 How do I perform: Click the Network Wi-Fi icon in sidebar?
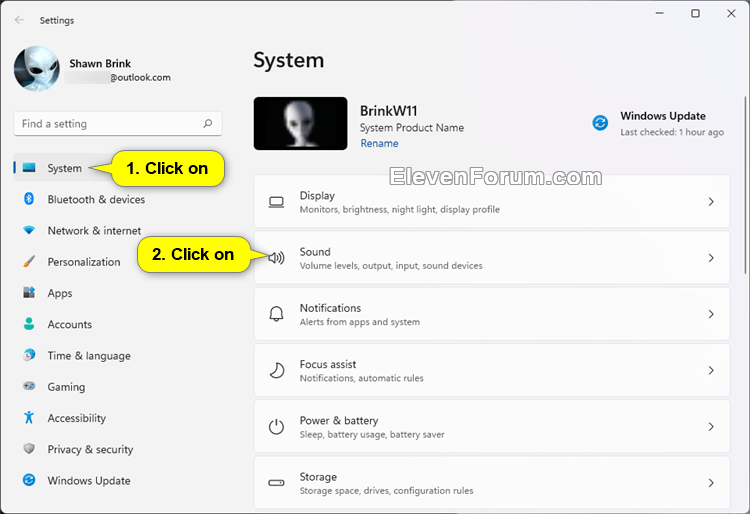(29, 230)
